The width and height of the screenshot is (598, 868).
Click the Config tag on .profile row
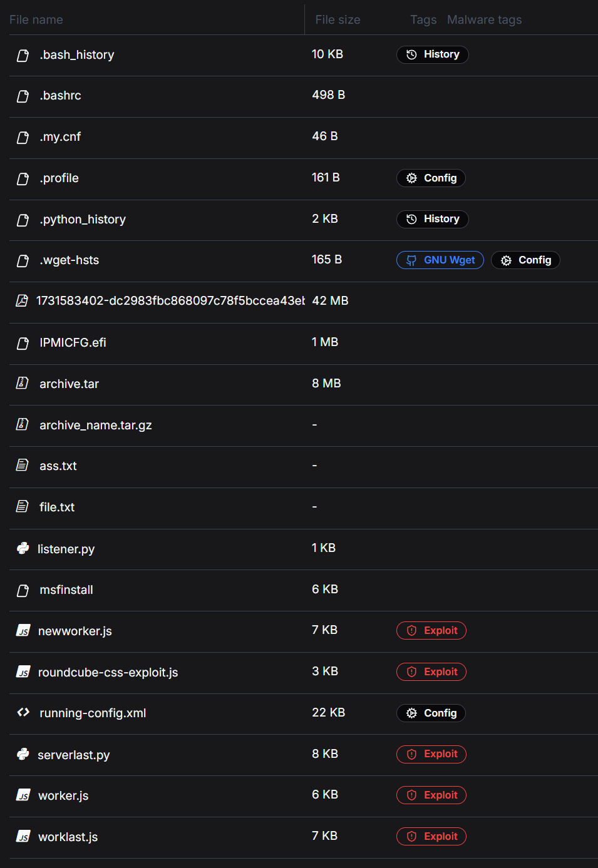[x=431, y=178]
